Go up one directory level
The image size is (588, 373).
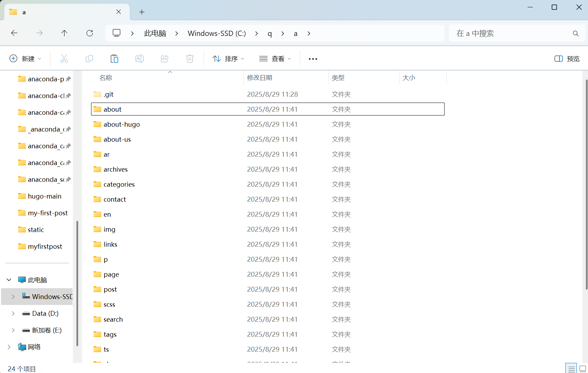pyautogui.click(x=64, y=33)
